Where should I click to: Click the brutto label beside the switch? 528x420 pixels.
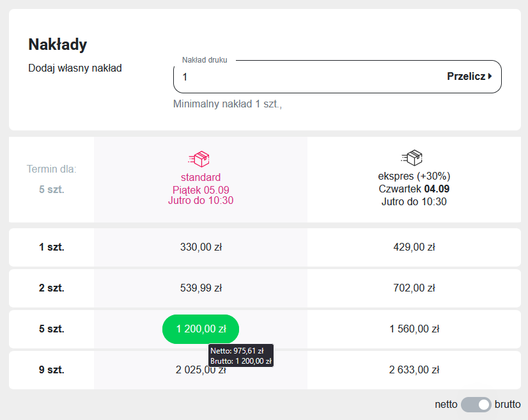(x=508, y=405)
